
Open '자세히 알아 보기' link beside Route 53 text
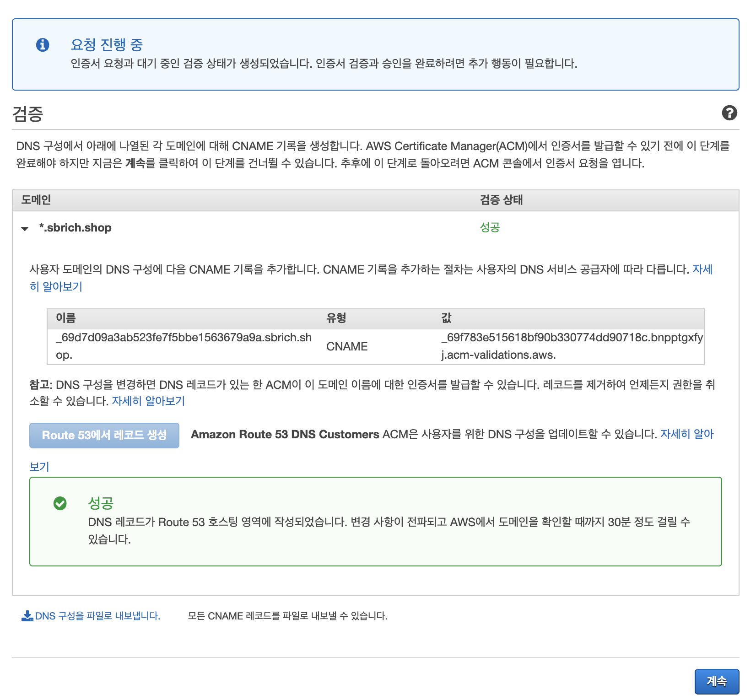687,434
